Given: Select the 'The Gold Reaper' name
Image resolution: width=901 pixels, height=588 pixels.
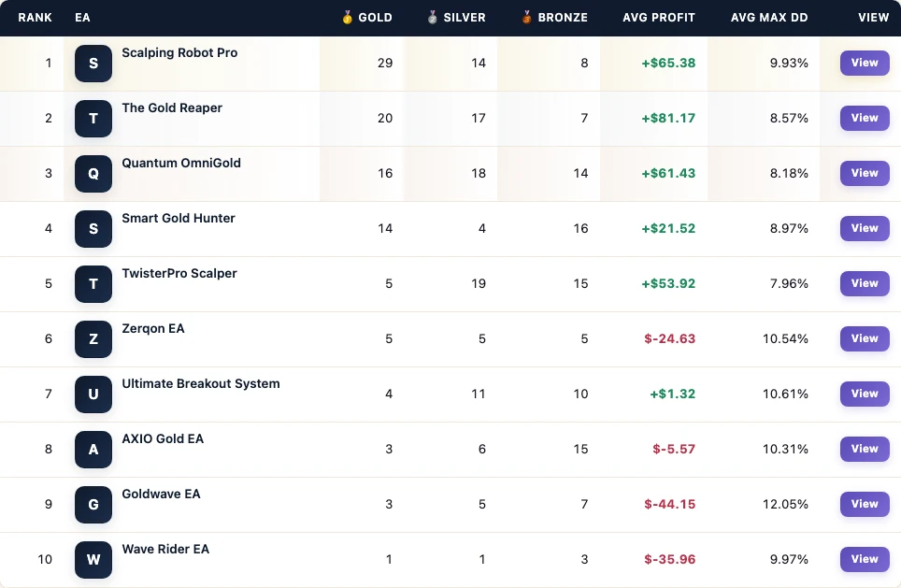Looking at the screenshot, I should [172, 108].
